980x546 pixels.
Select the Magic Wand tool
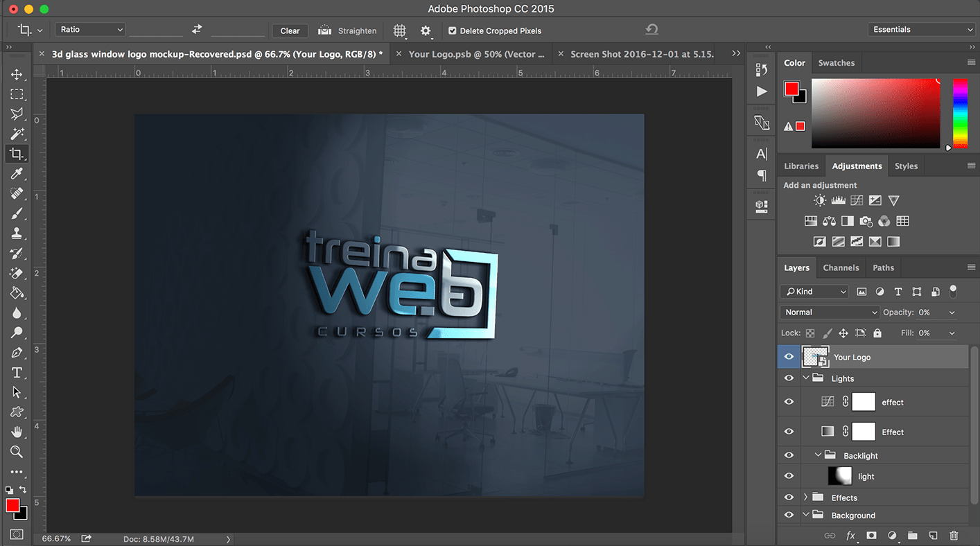click(17, 134)
